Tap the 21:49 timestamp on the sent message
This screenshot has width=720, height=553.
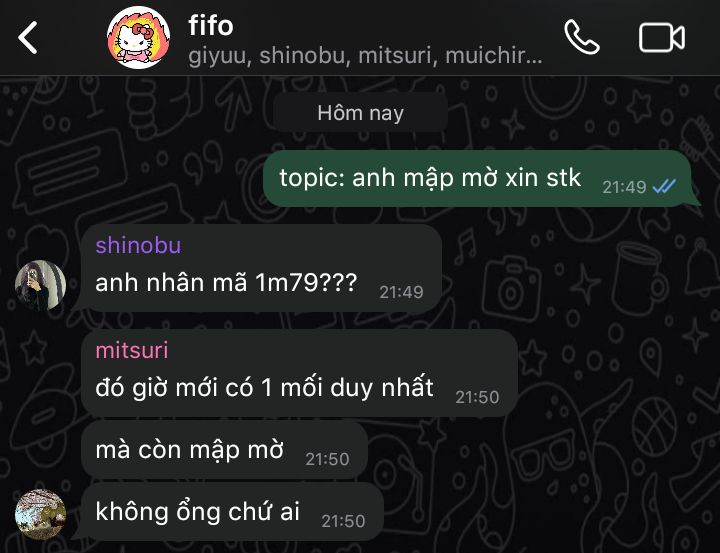pyautogui.click(x=624, y=187)
